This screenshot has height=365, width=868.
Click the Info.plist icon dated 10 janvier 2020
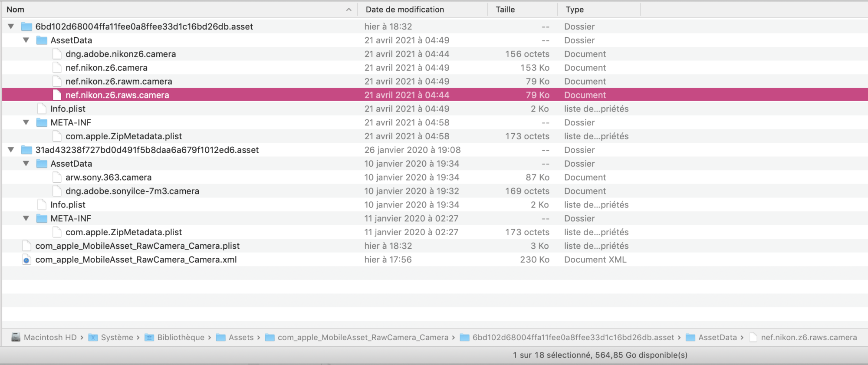[42, 204]
